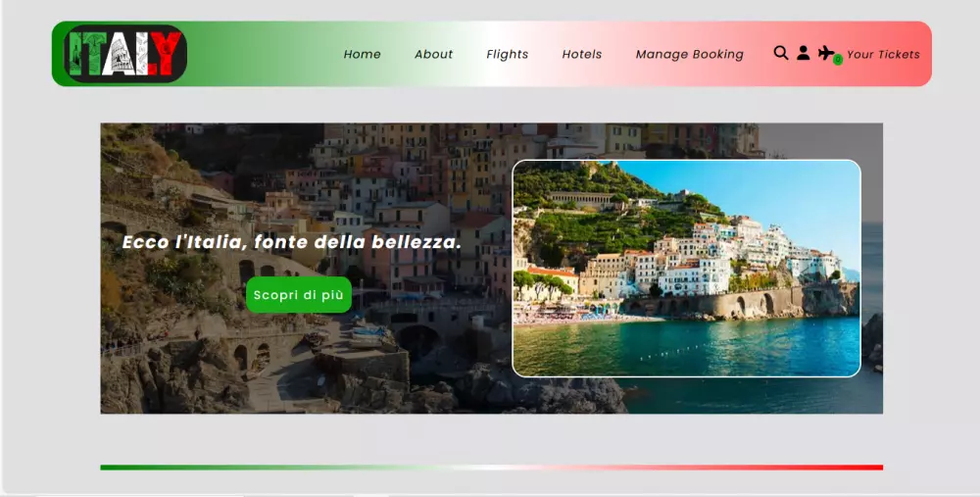Viewport: 980px width, 497px height.
Task: Open the Hotels navigation link
Action: pos(581,54)
